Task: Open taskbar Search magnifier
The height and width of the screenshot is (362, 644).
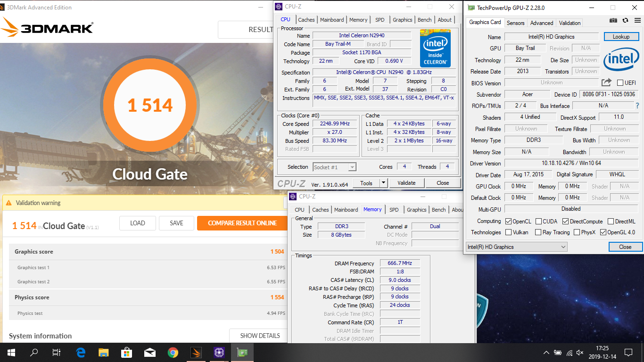Action: point(34,352)
